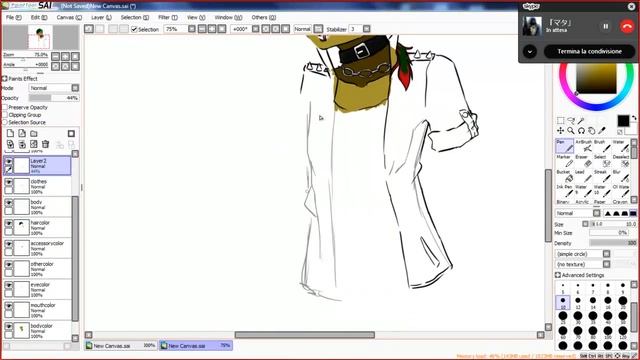Open the Filter menu
640x360 pixels.
[168, 18]
